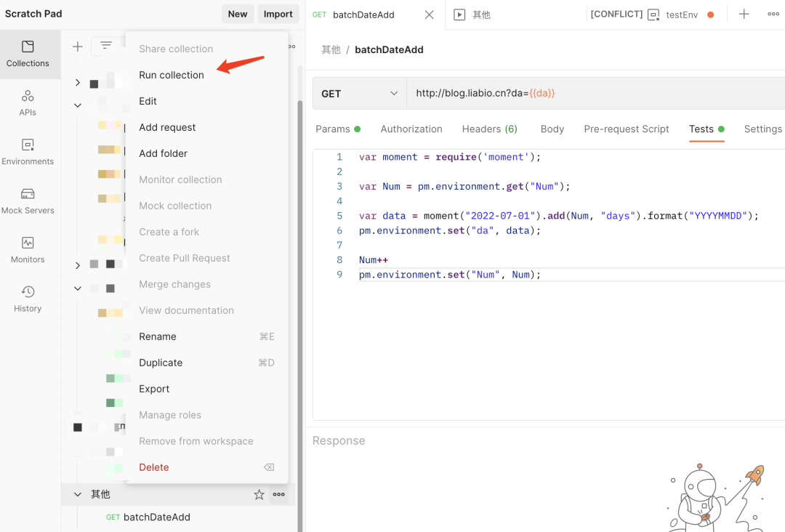Click the plus icon to create collection
The image size is (785, 532).
[x=78, y=47]
